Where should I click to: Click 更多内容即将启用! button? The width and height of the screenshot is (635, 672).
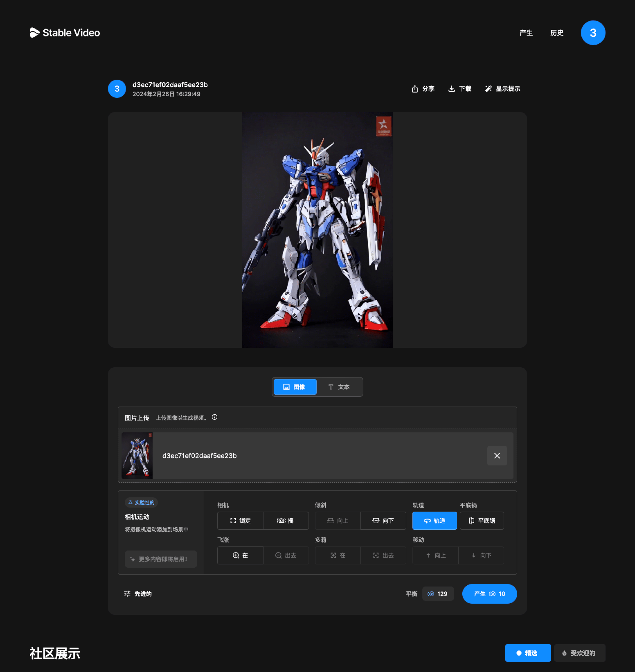[x=161, y=559]
